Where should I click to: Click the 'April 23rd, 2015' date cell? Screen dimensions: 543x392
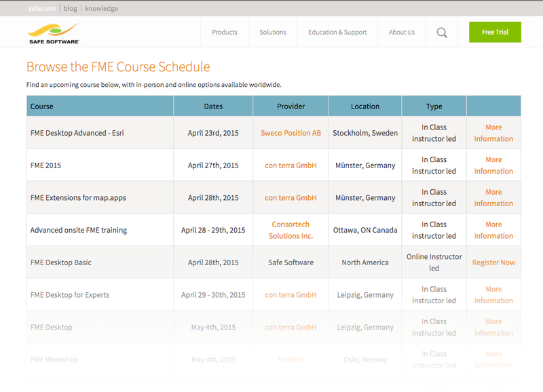(213, 133)
